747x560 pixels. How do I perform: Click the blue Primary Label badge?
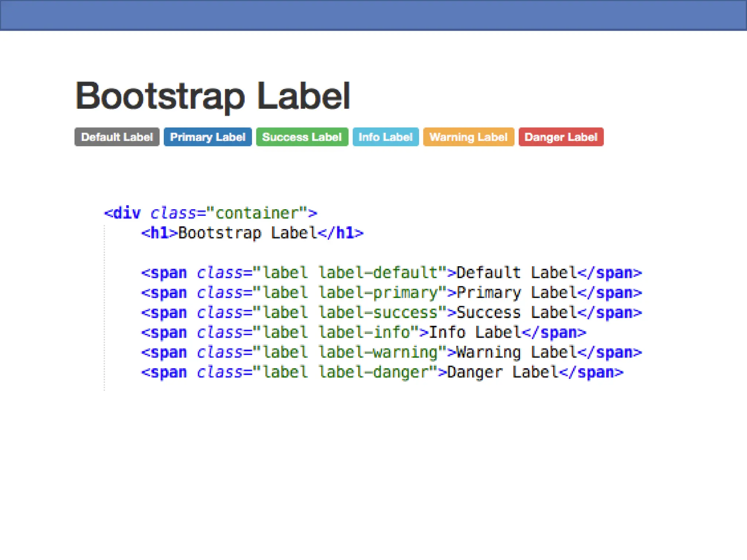pos(208,137)
